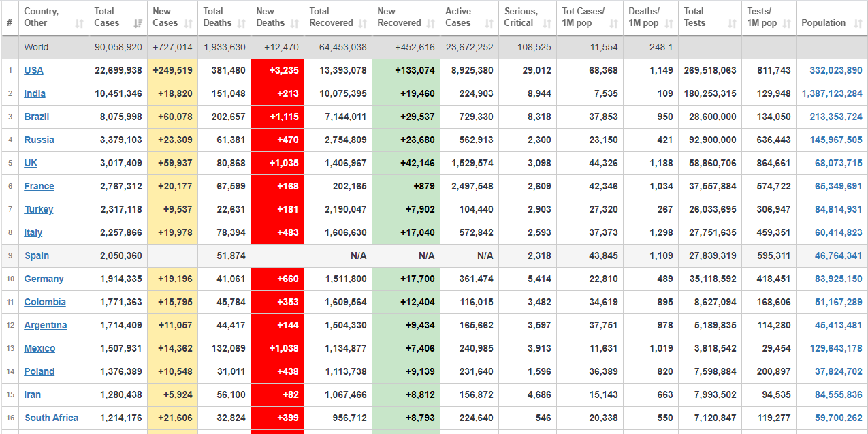Click the Active Cases sort arrows
Viewport: 868px width, 434px height.
pos(489,23)
